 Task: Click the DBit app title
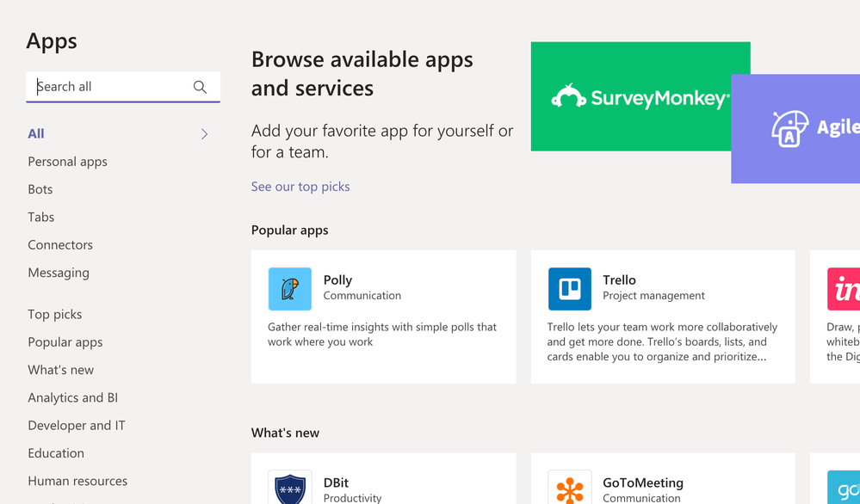pos(337,482)
